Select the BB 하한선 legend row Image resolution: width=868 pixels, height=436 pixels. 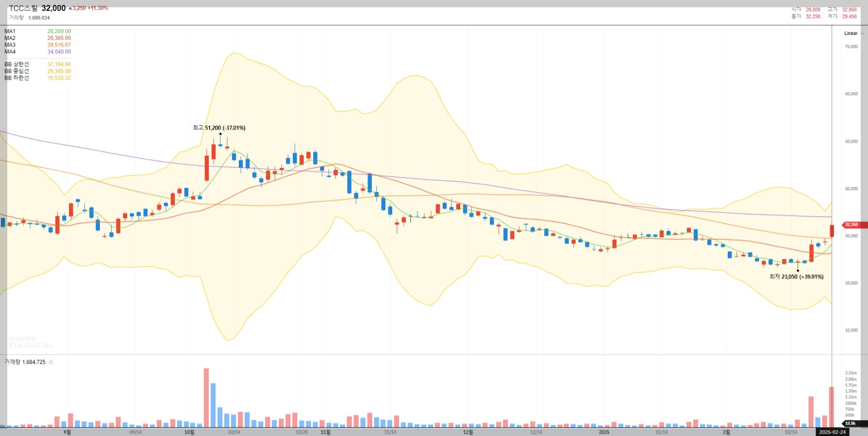click(38, 78)
